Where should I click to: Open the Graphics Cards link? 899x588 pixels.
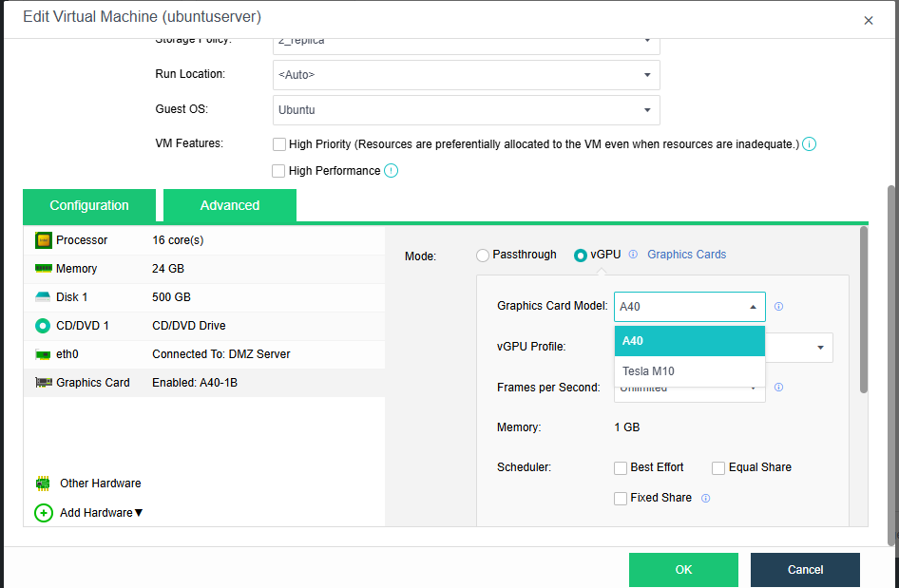coord(686,255)
